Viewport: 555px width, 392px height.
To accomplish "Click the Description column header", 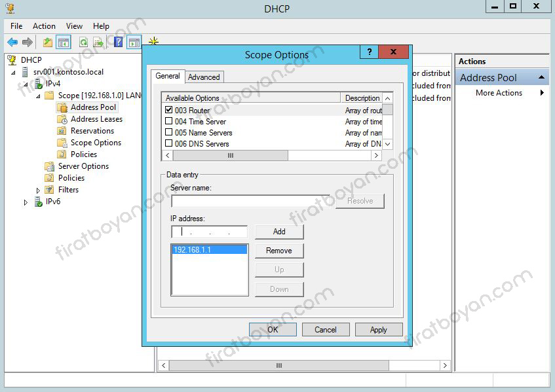I will pyautogui.click(x=362, y=98).
